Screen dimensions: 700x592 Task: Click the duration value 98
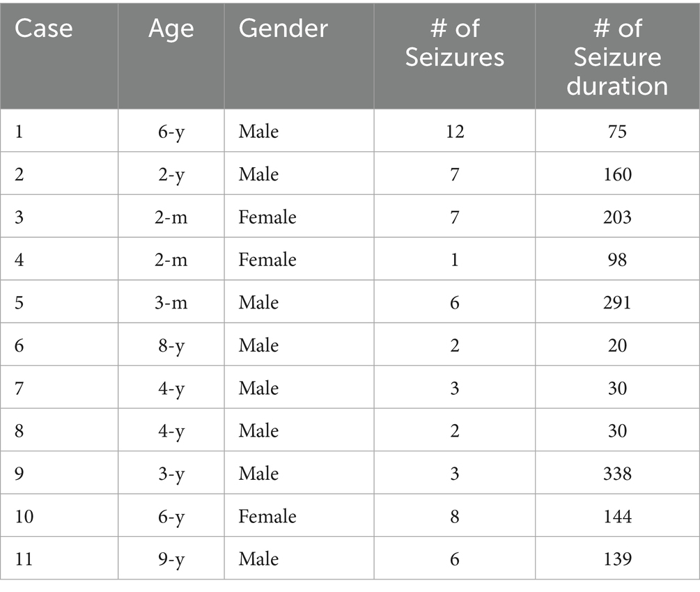click(617, 260)
